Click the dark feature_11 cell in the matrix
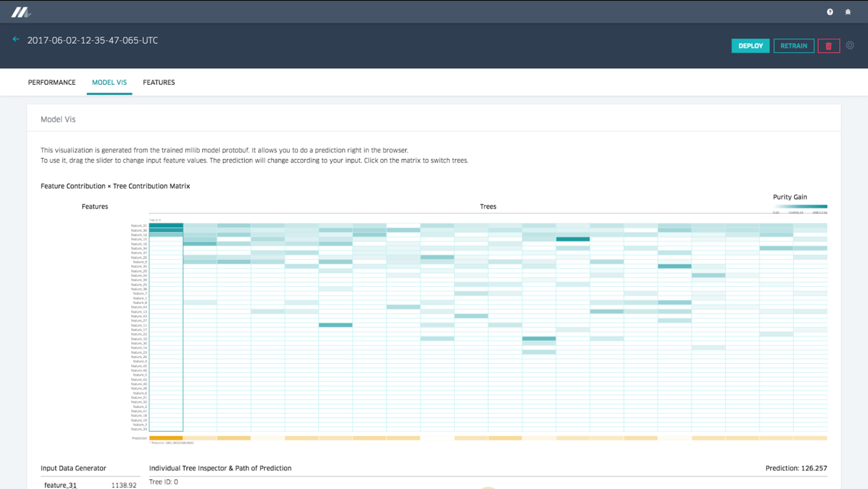Image resolution: width=868 pixels, height=489 pixels. coord(335,325)
